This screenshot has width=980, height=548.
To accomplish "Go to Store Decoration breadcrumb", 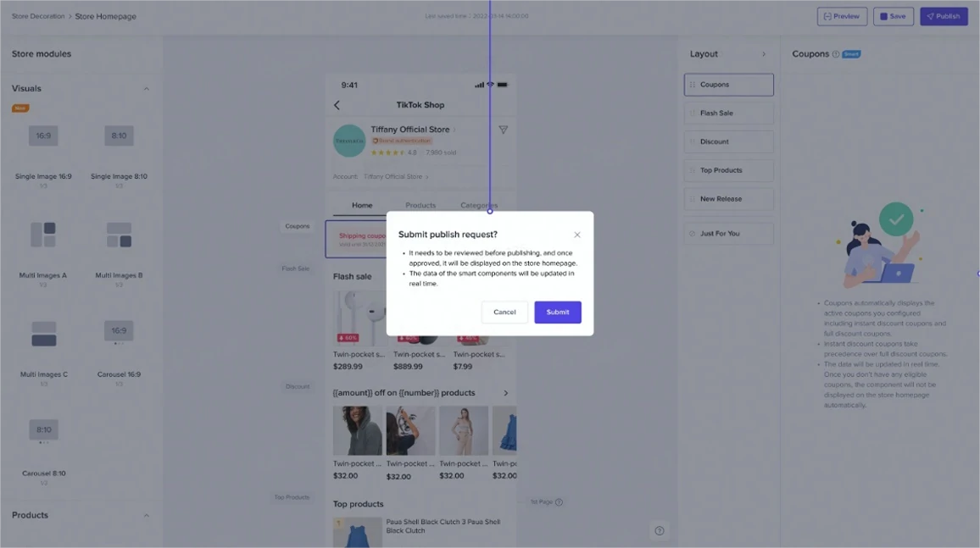I will point(37,16).
